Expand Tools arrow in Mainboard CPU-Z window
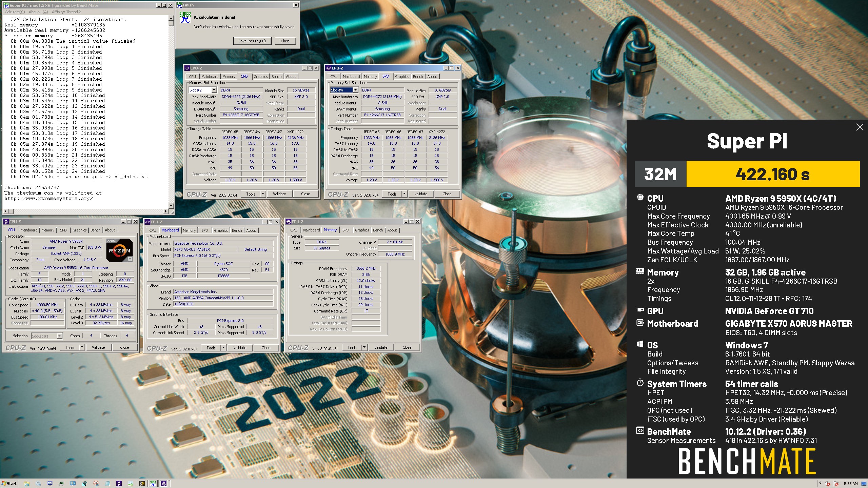The width and height of the screenshot is (868, 488). pos(223,347)
